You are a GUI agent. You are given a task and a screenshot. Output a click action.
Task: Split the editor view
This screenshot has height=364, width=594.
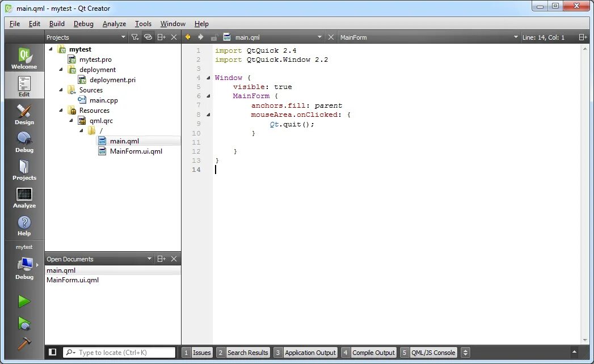click(583, 37)
